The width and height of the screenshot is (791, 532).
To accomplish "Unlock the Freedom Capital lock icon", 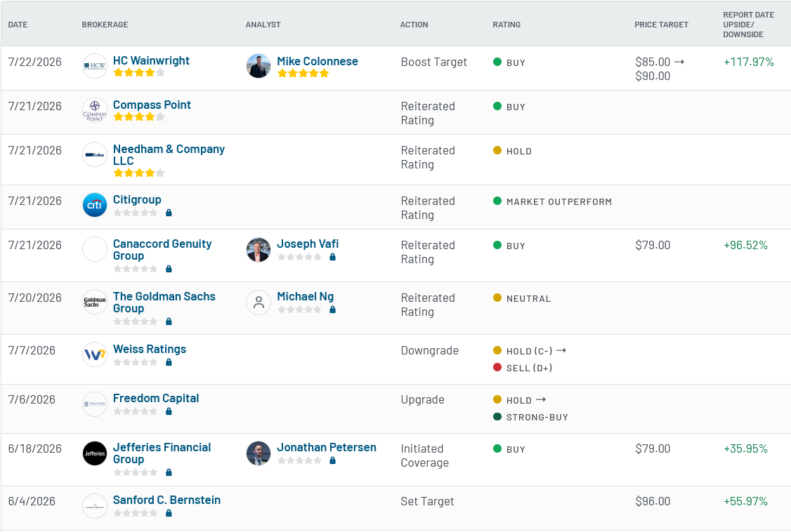I will click(169, 411).
